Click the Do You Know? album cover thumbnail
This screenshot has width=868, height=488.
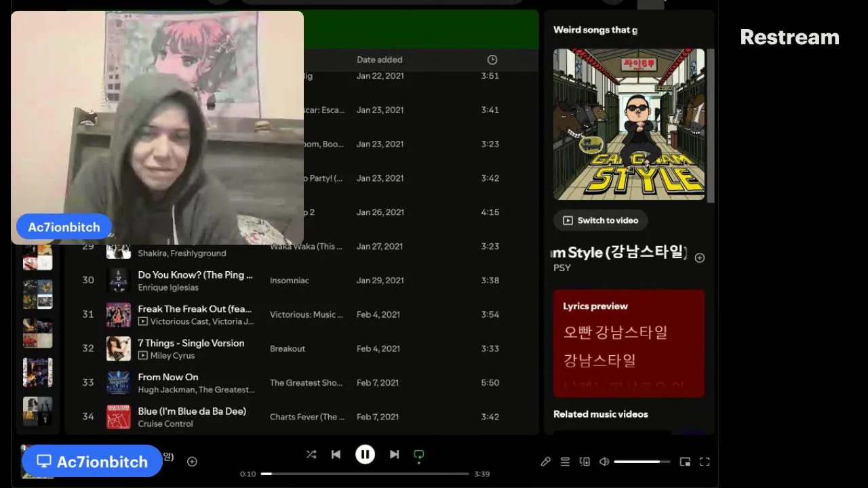point(119,281)
